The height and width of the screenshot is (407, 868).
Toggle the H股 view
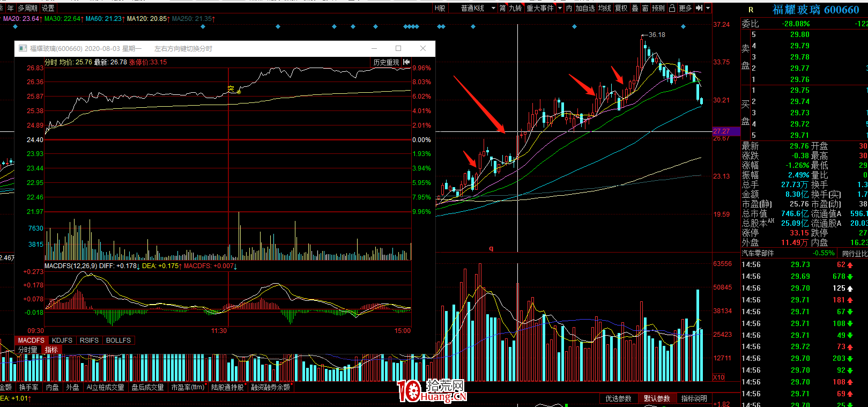440,8
